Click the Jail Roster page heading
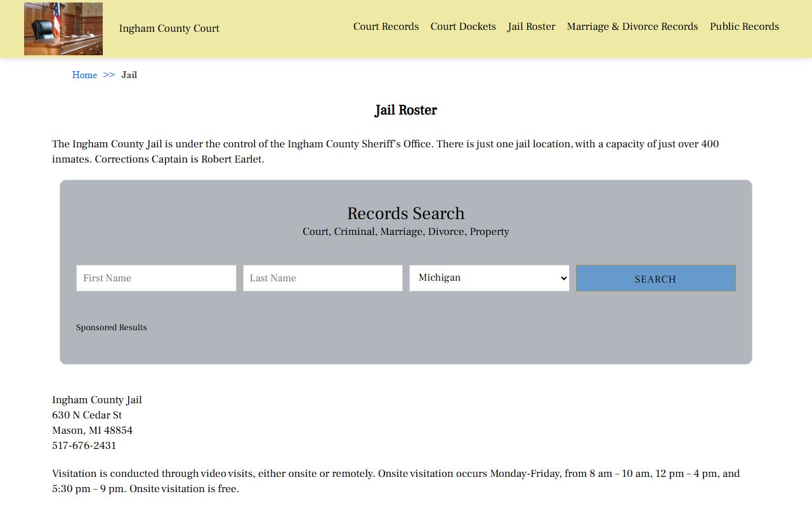Screen dimensions: 812x508 pyautogui.click(x=406, y=110)
